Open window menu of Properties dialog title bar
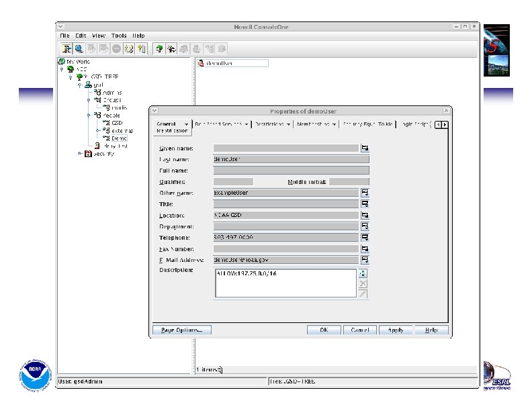The width and height of the screenshot is (532, 411). click(x=154, y=111)
